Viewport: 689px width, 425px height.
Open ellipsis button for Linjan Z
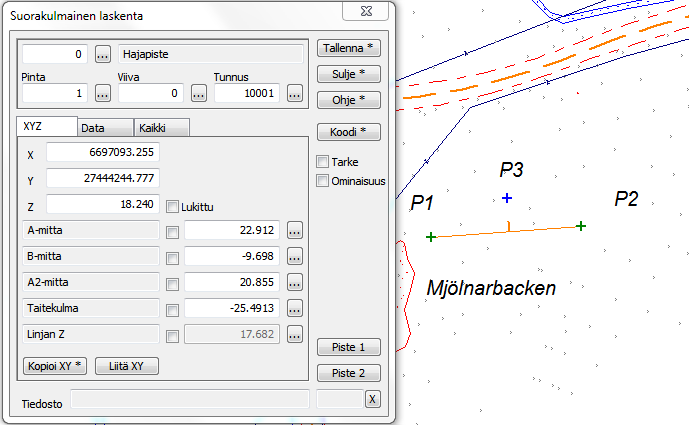294,334
